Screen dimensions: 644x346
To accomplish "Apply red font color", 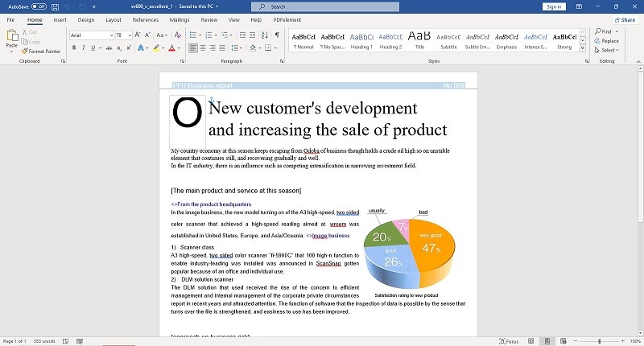I will coord(171,48).
